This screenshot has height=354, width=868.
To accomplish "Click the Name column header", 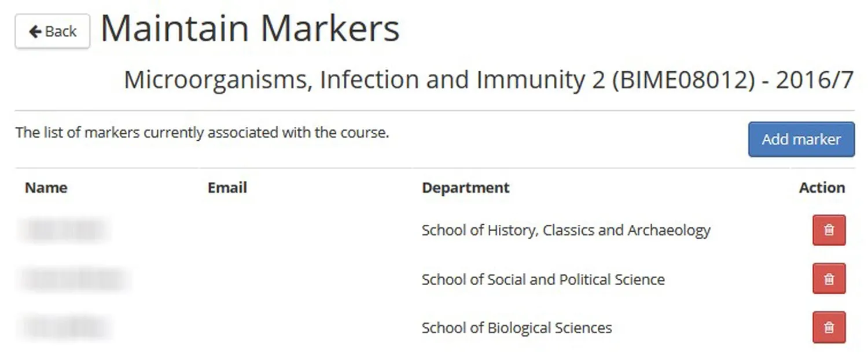I will pos(46,188).
